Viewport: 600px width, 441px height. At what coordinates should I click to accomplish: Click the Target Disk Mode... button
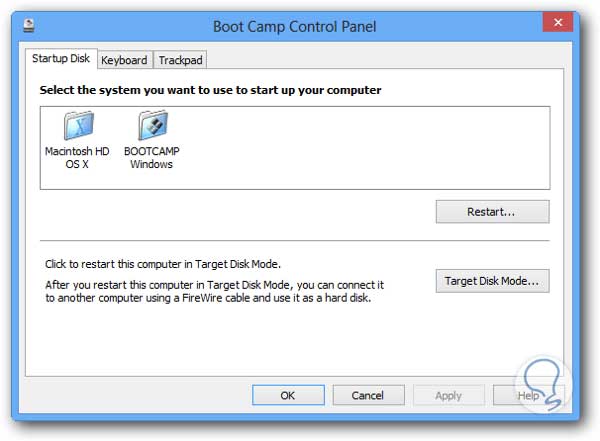tap(492, 281)
